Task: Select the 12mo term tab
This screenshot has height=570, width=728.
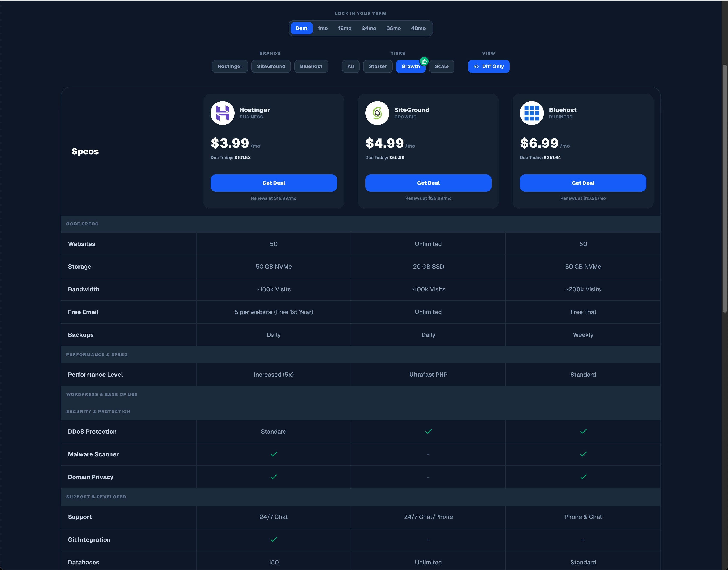Action: [x=344, y=28]
